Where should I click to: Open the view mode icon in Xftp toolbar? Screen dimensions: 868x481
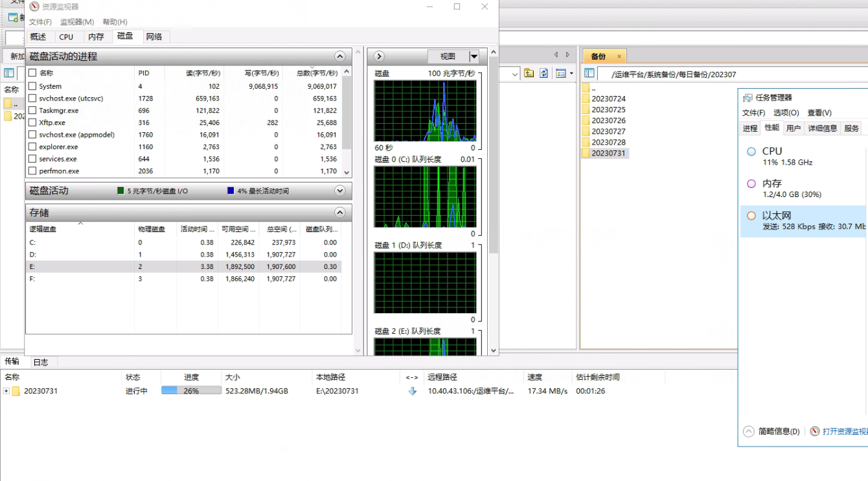(x=561, y=73)
